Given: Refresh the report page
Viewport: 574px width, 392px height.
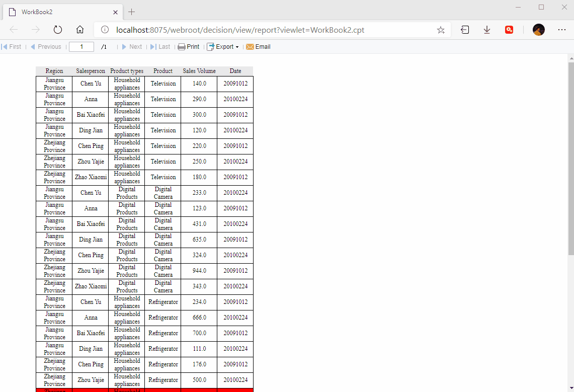Looking at the screenshot, I should [57, 29].
